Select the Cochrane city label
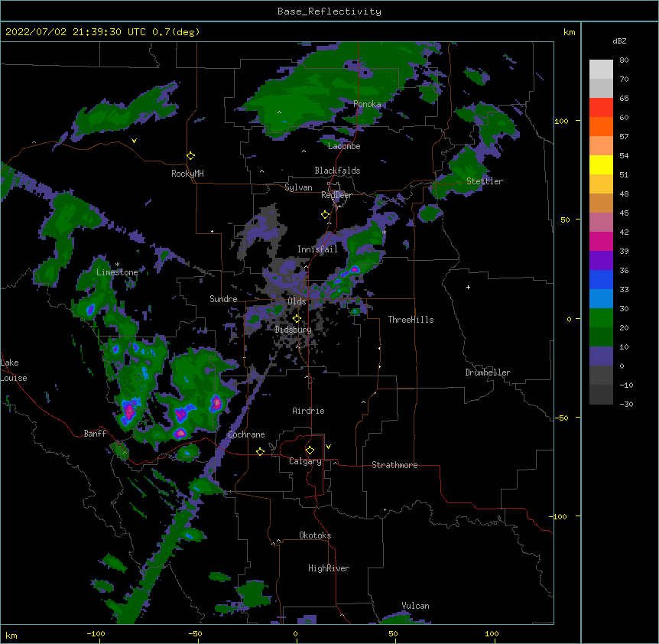Viewport: 659px width, 644px height. (x=246, y=434)
